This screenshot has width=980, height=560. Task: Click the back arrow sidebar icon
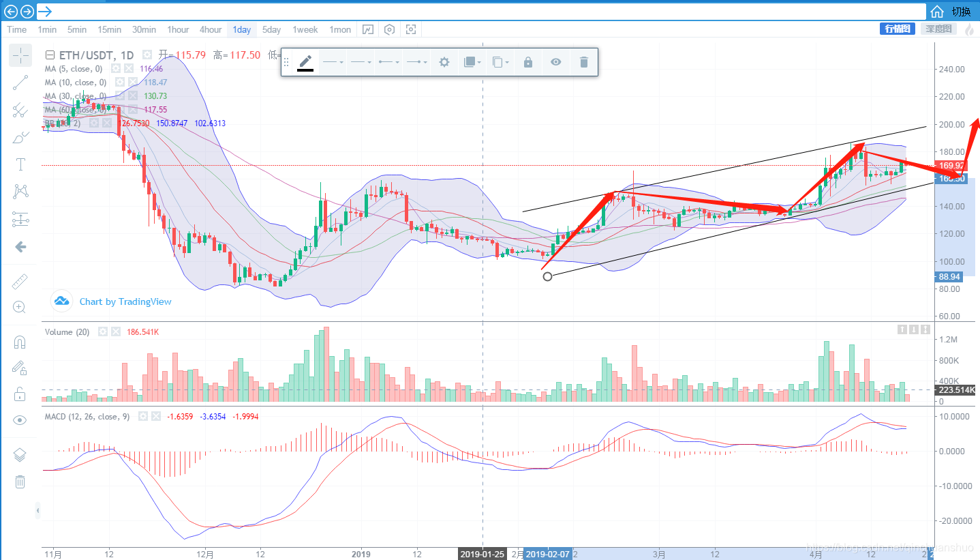click(20, 247)
